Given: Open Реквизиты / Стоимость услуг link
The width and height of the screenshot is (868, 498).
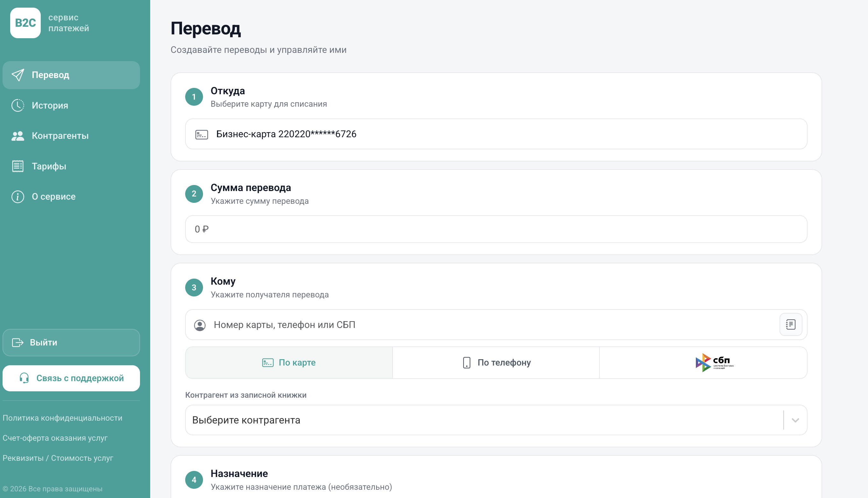Looking at the screenshot, I should [x=58, y=458].
